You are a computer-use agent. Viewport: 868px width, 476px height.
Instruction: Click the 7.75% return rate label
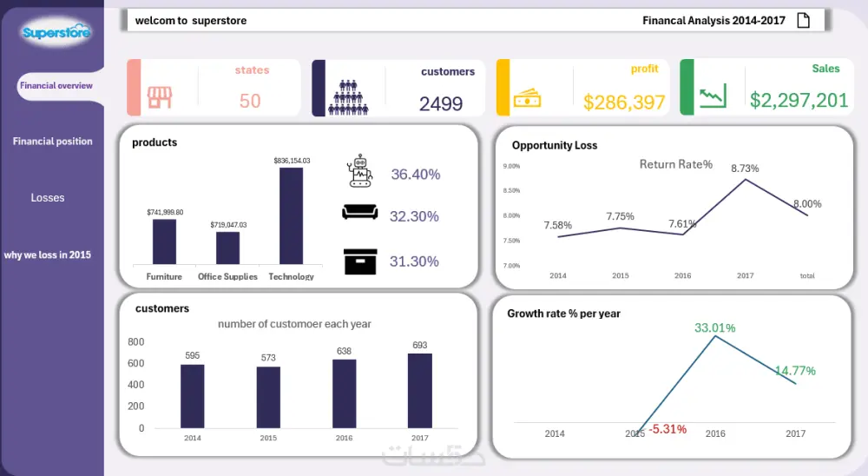620,216
